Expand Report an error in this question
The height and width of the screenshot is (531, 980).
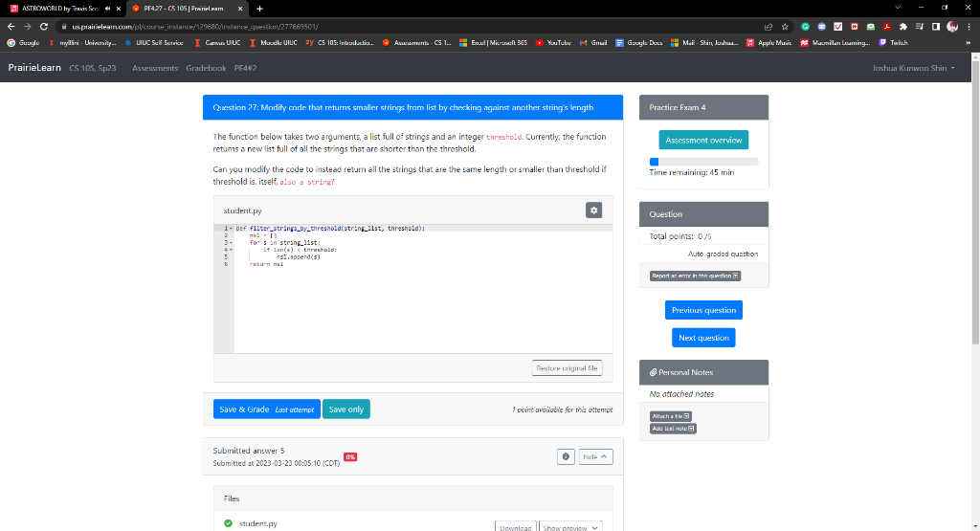point(695,276)
